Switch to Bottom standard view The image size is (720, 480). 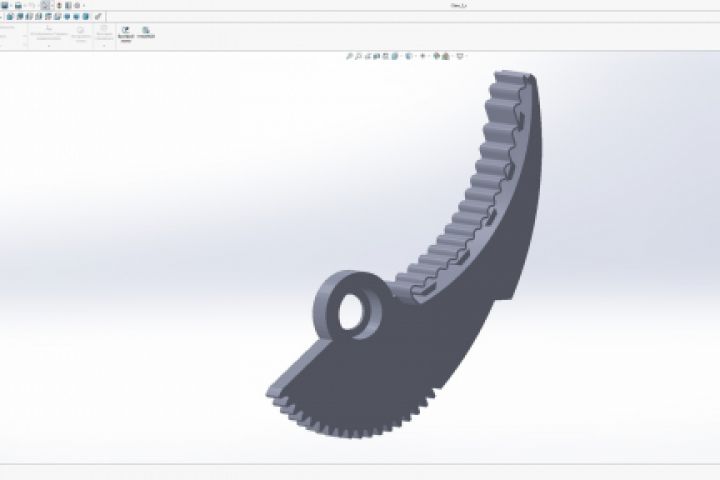57,17
